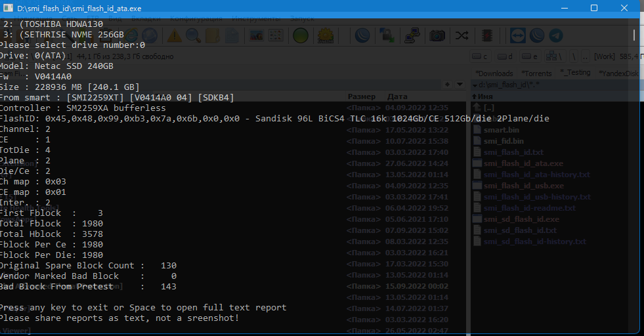Open network neighborhood drive button
The image size is (644, 336).
[x=555, y=56]
